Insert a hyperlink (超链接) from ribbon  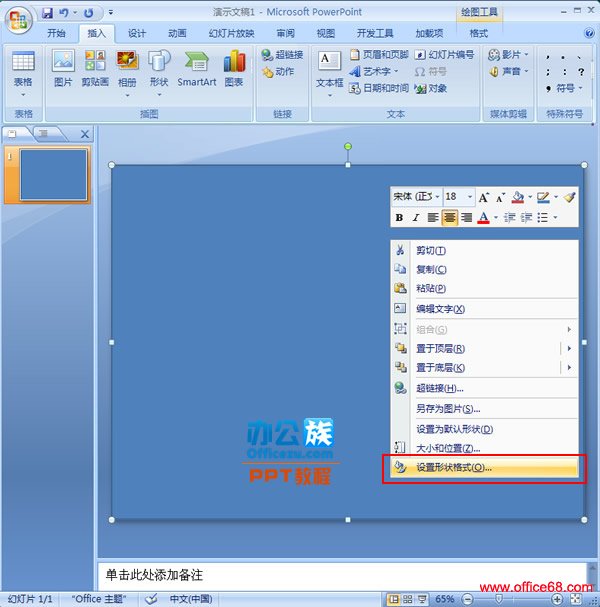coord(282,55)
